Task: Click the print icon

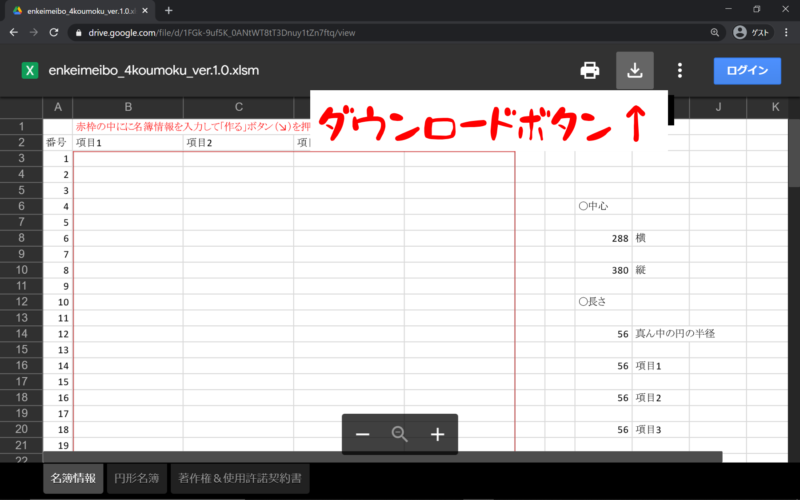Action: coord(590,70)
